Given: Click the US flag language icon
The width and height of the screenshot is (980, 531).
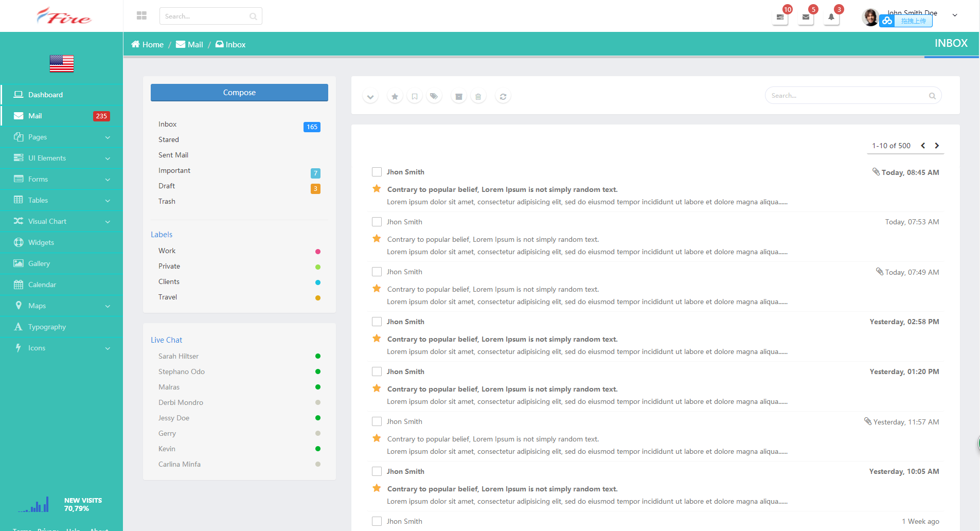Looking at the screenshot, I should click(x=62, y=64).
